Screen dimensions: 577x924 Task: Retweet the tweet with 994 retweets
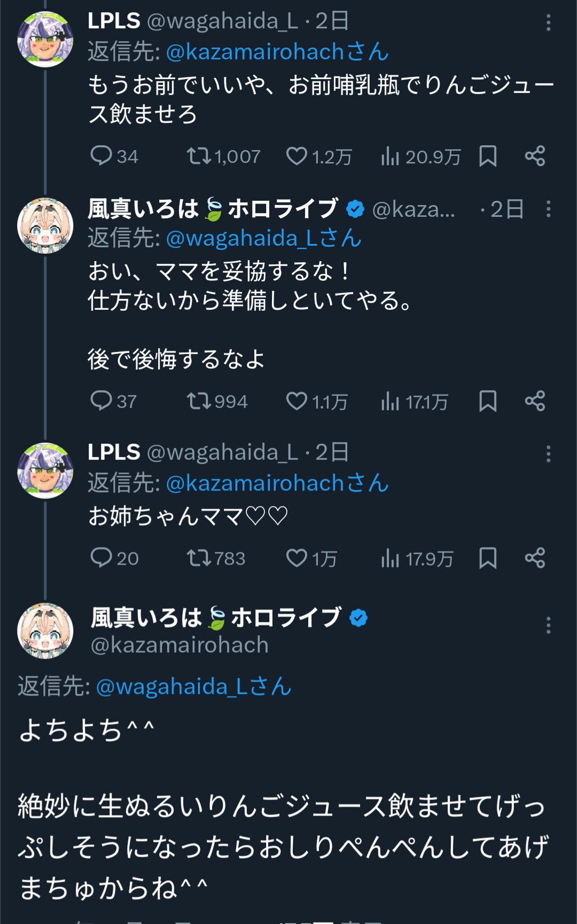pyautogui.click(x=198, y=401)
